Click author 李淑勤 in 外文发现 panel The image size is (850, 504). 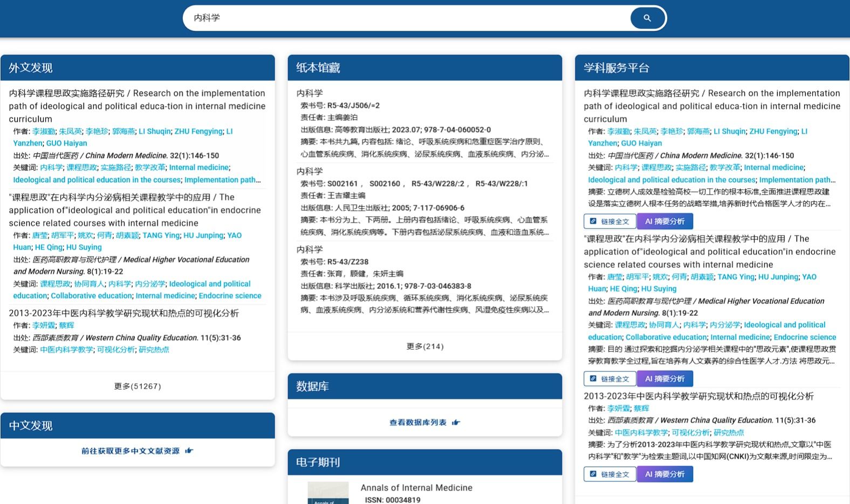pos(44,132)
